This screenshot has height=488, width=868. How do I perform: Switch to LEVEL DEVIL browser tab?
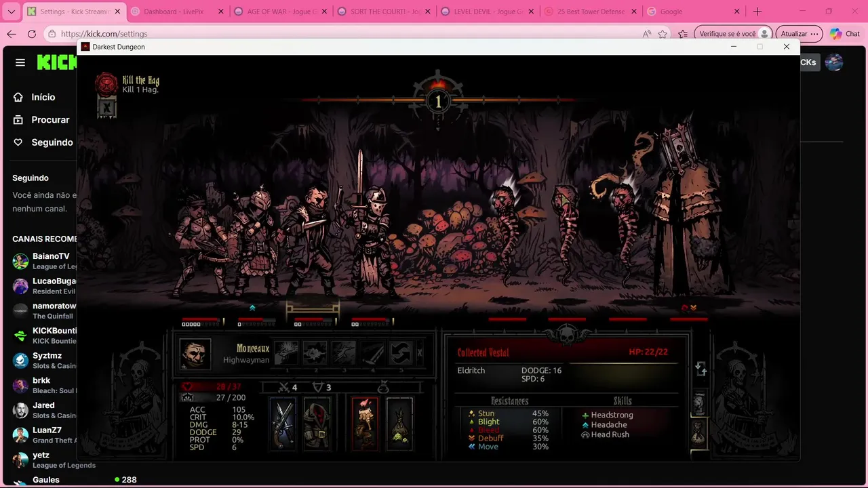click(487, 12)
